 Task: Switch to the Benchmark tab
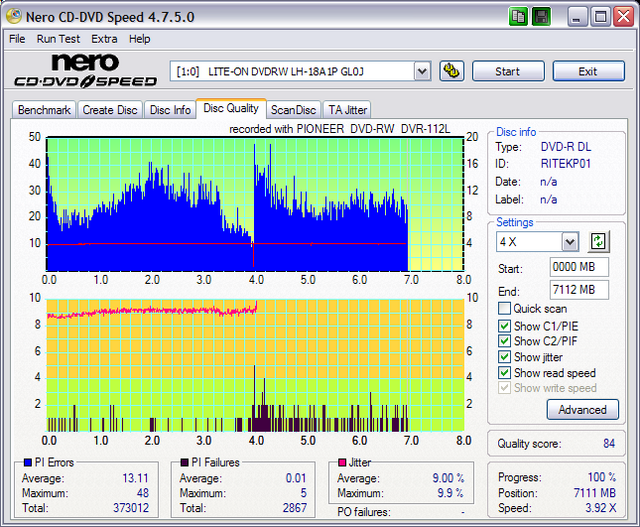tap(44, 110)
